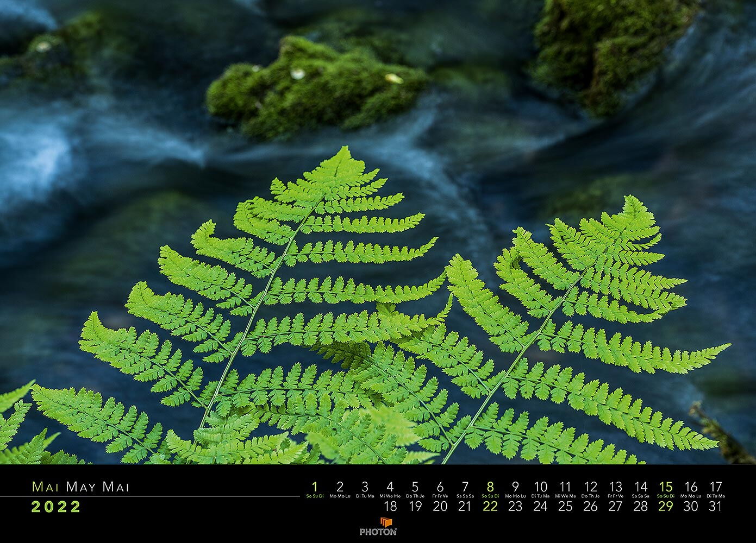Select date 7 labeled Sa Sa Sa
The image size is (756, 543).
(465, 487)
